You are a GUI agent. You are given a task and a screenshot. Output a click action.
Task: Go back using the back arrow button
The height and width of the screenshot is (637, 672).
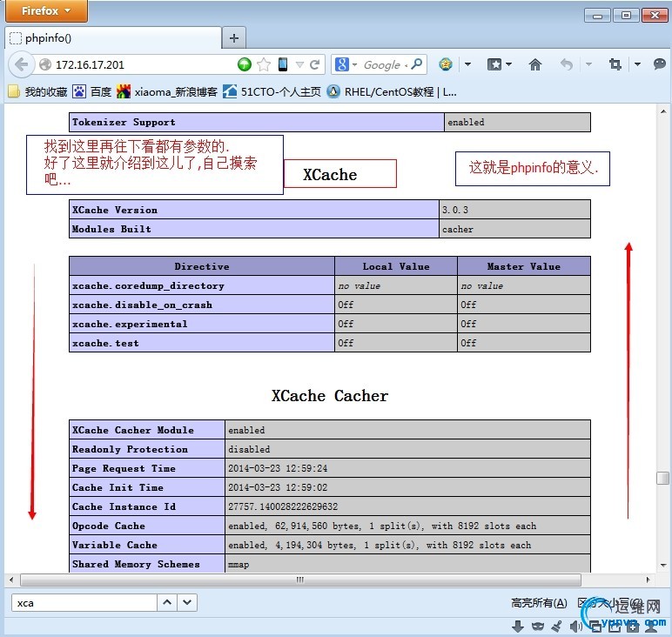click(22, 64)
